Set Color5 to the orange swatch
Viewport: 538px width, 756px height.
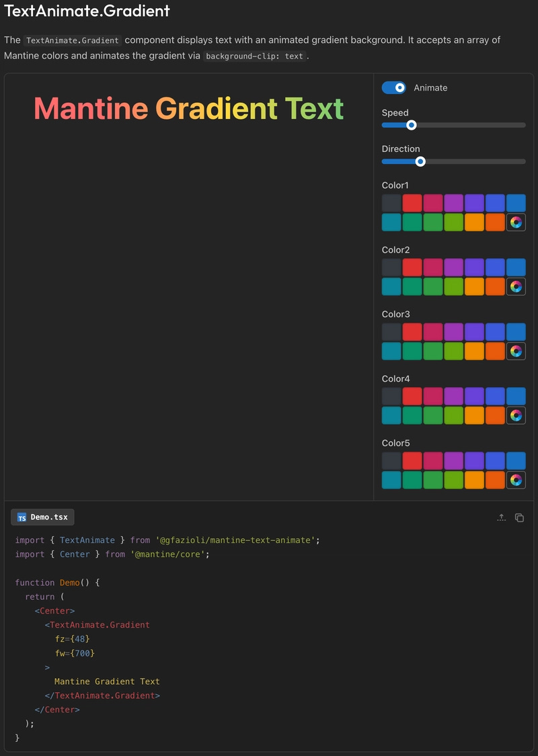495,480
